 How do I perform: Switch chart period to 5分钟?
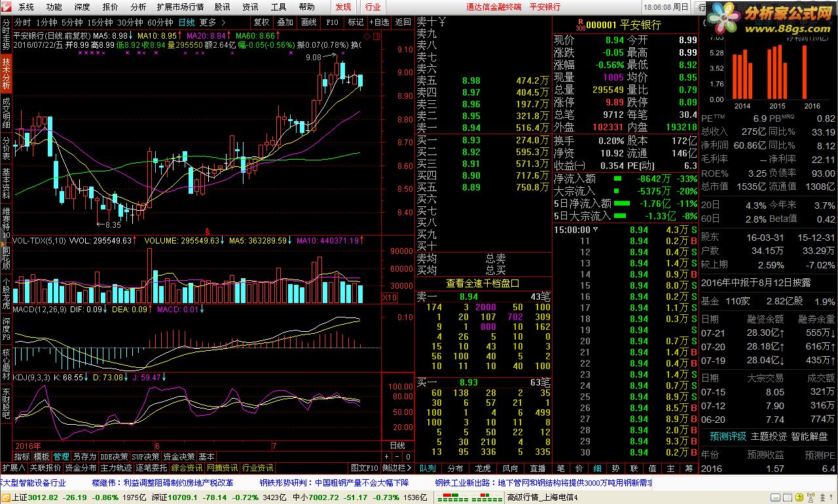71,22
